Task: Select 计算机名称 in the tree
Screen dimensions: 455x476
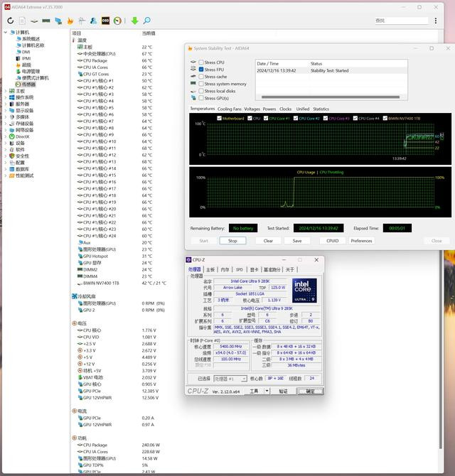Action: 33,45
